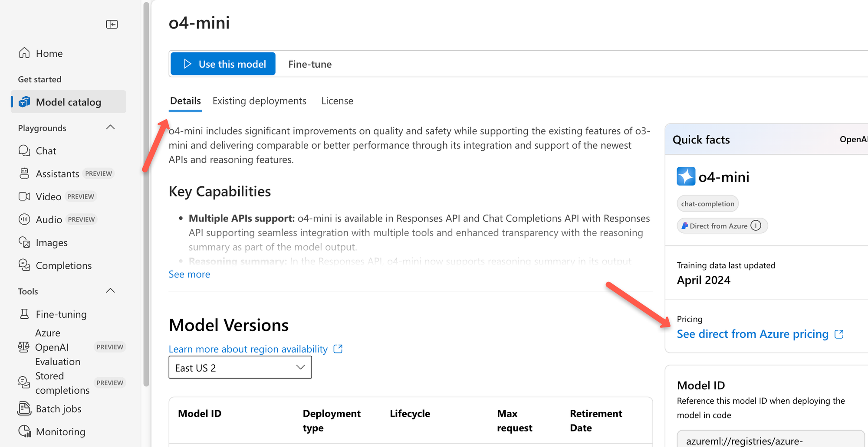Viewport: 868px width, 447px height.
Task: Open the Monitoring section
Action: coord(60,431)
